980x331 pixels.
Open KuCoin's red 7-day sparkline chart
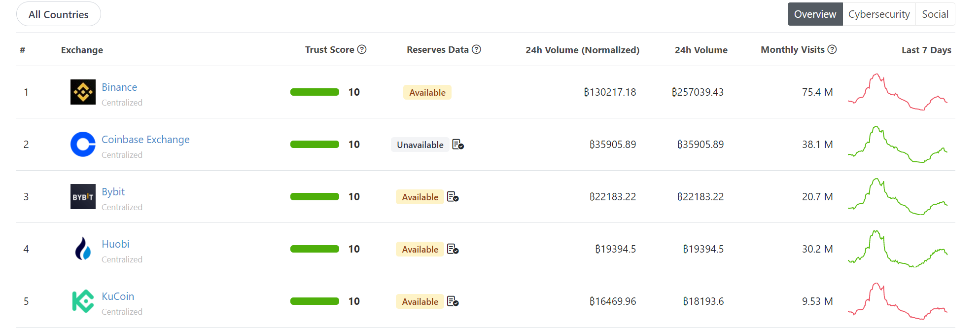point(898,301)
